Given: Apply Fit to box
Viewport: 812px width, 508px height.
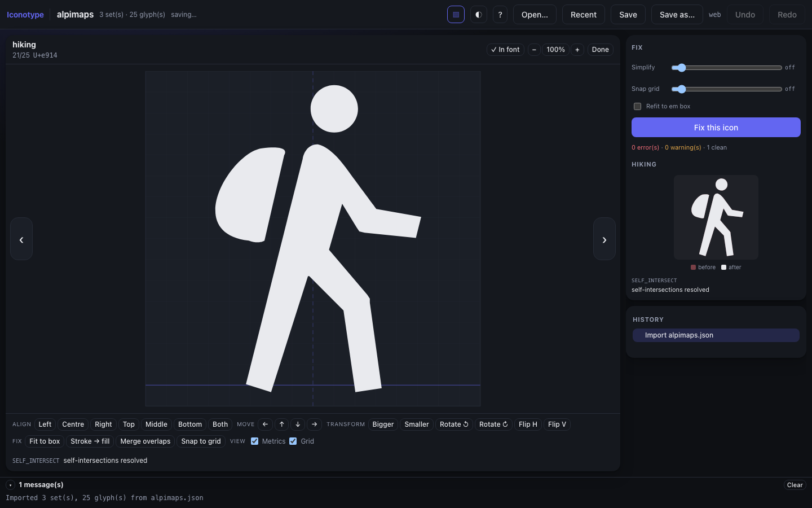Looking at the screenshot, I should pyautogui.click(x=45, y=441).
